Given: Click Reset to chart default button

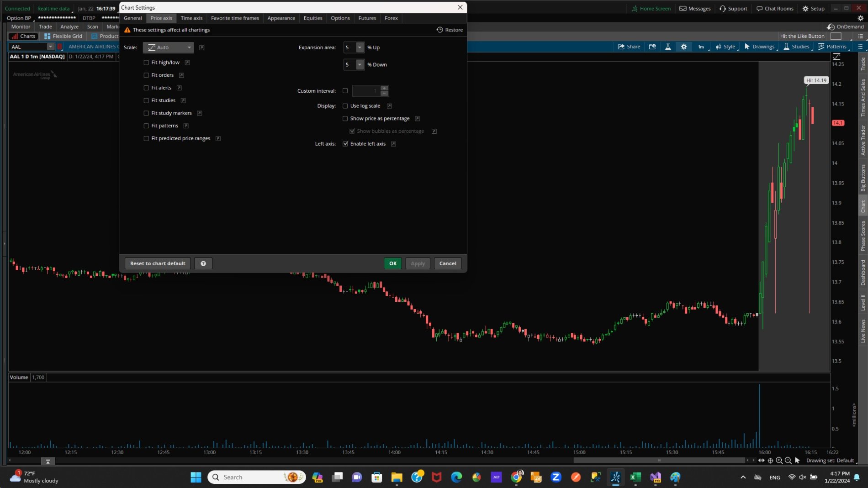Looking at the screenshot, I should pyautogui.click(x=158, y=263).
